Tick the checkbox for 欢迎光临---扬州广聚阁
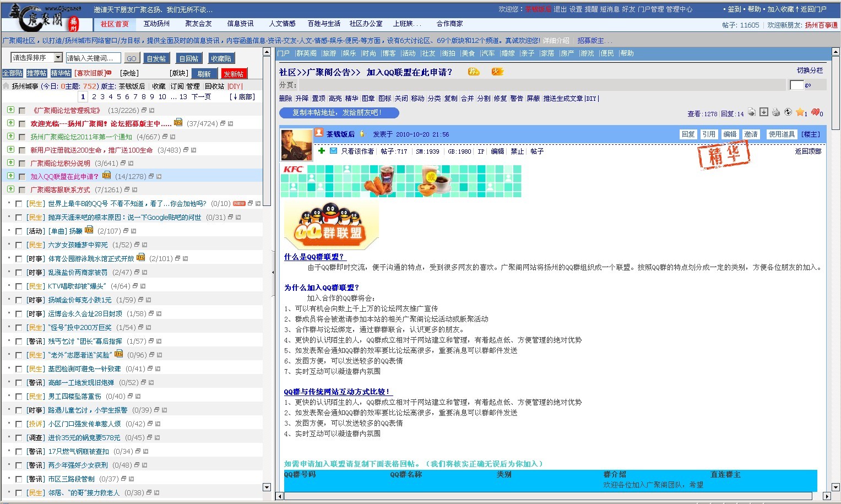 coord(22,124)
